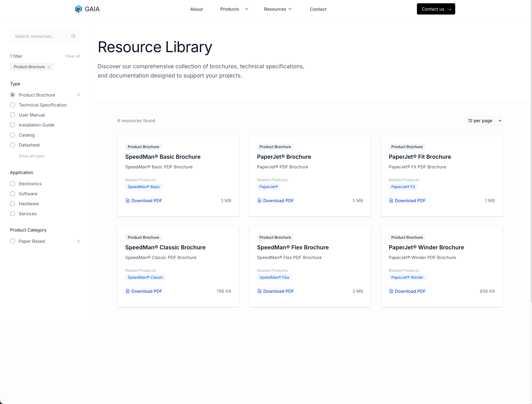Open the About page

click(196, 9)
